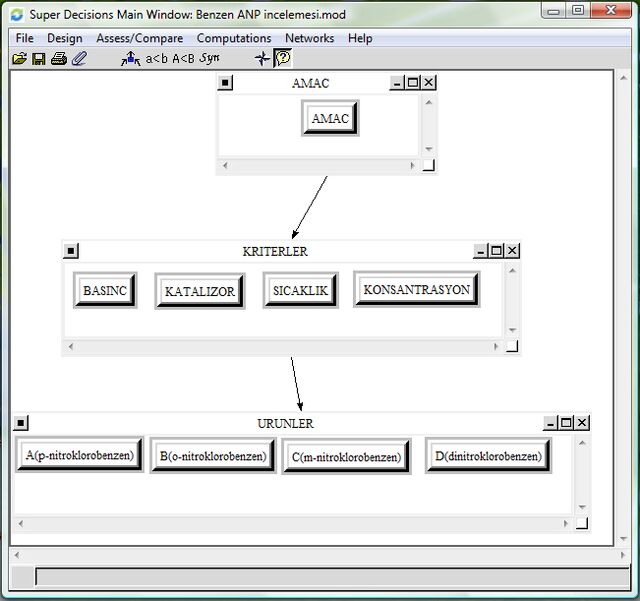The width and height of the screenshot is (640, 601).
Task: Click URUNLER cluster scroll right arrow
Action: (x=566, y=523)
